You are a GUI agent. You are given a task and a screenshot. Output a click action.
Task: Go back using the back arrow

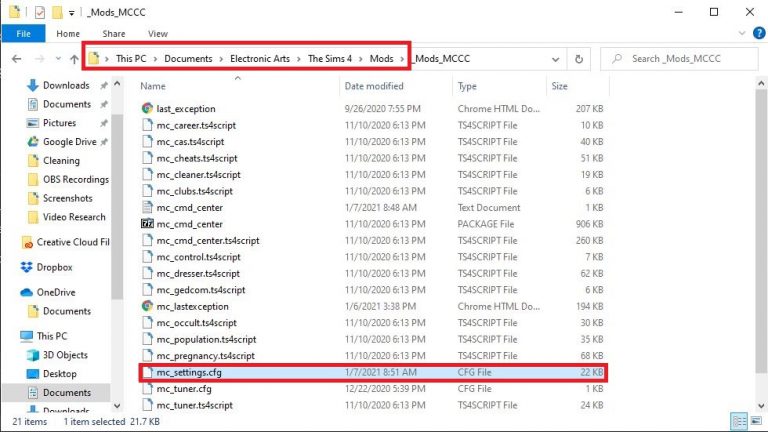tap(17, 59)
